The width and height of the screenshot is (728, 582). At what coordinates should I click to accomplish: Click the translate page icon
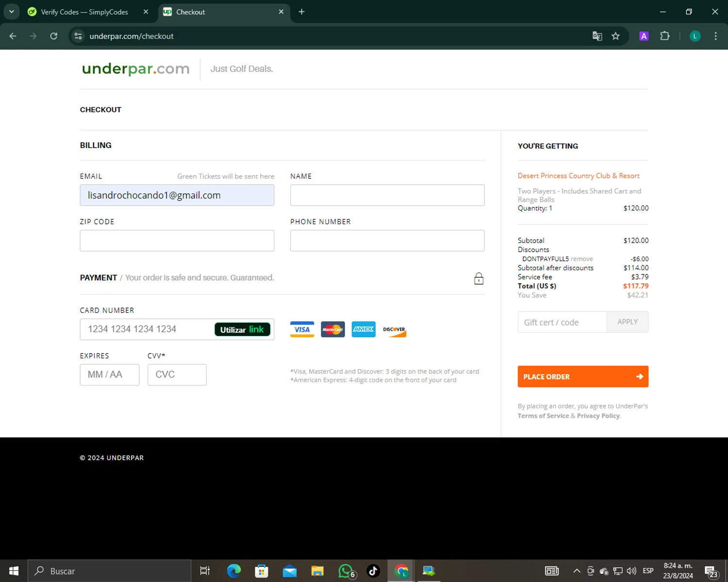point(597,36)
